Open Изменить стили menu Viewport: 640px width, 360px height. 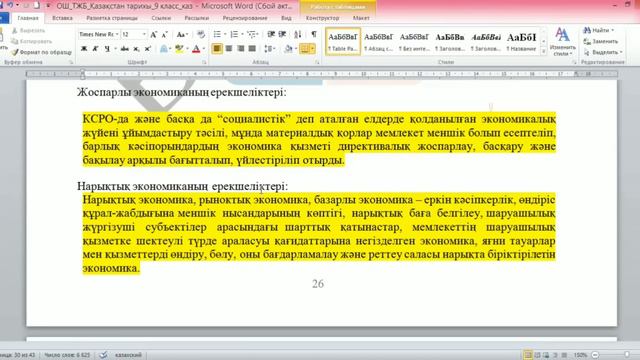click(x=562, y=42)
